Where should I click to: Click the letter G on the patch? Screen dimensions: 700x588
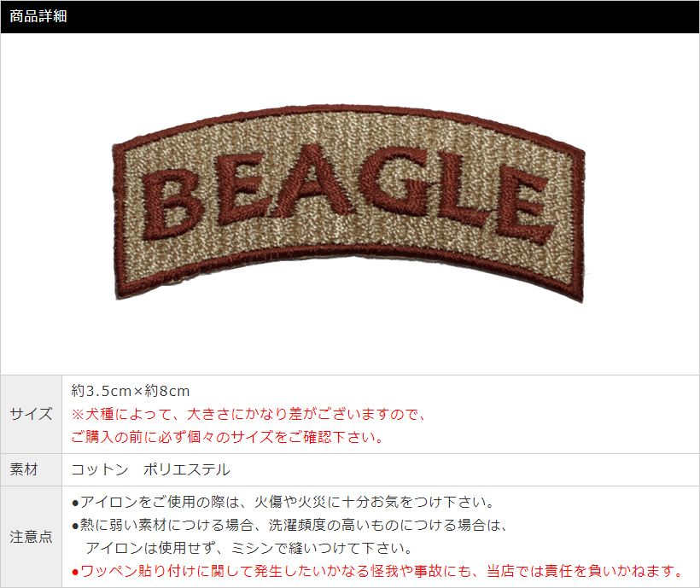(x=396, y=182)
